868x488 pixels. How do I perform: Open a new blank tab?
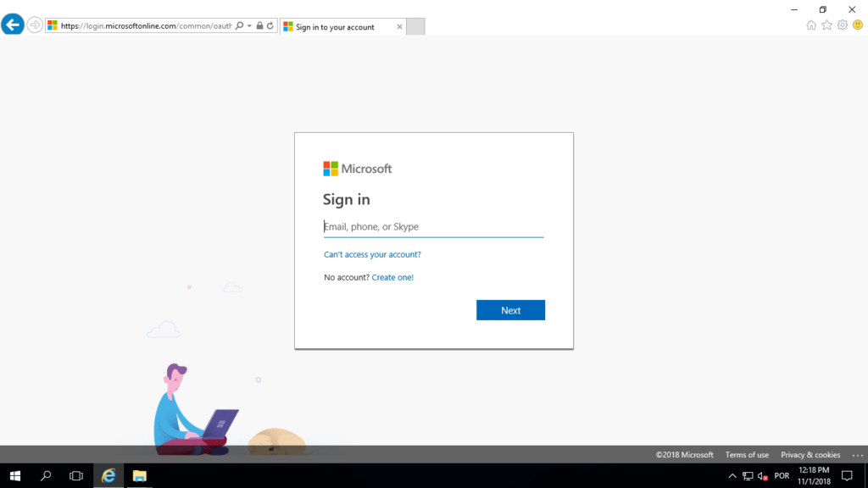point(415,27)
